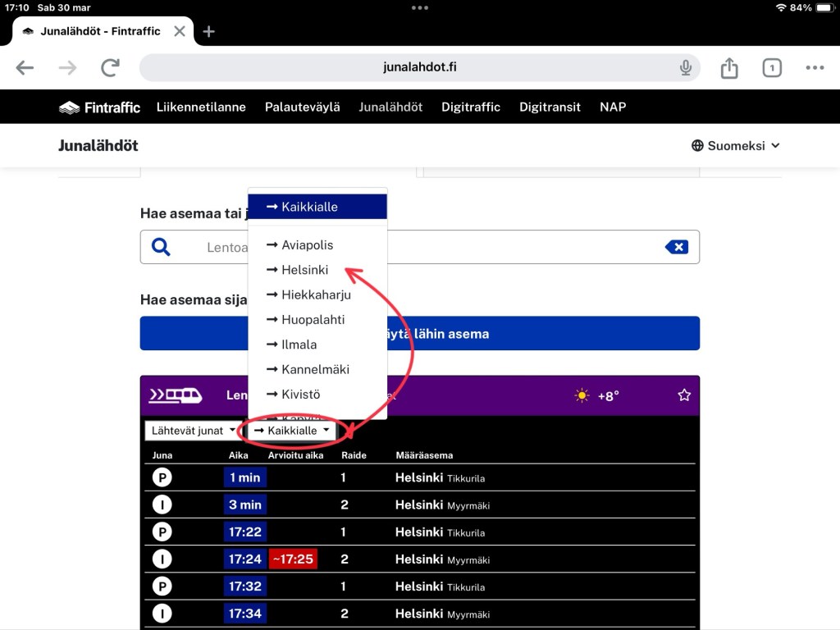This screenshot has width=840, height=630.
Task: Tap the browser back arrow
Action: click(25, 68)
